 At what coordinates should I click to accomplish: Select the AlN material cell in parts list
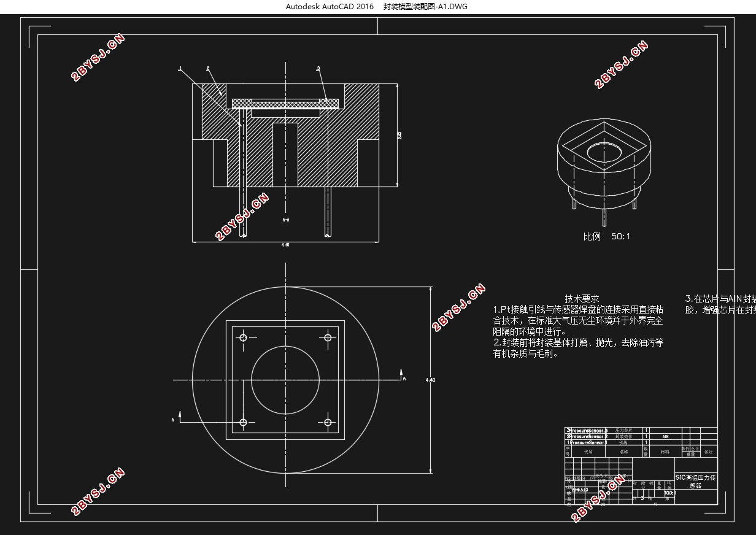666,436
